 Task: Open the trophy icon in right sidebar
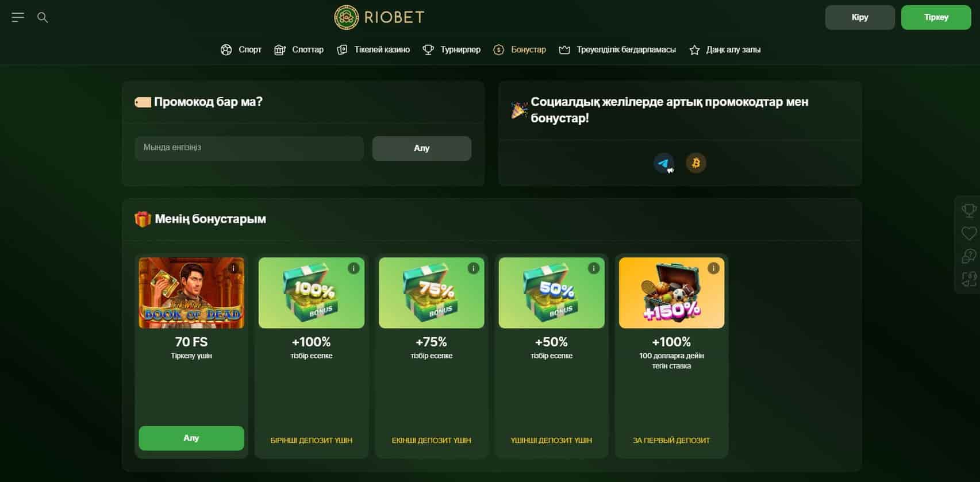click(969, 211)
